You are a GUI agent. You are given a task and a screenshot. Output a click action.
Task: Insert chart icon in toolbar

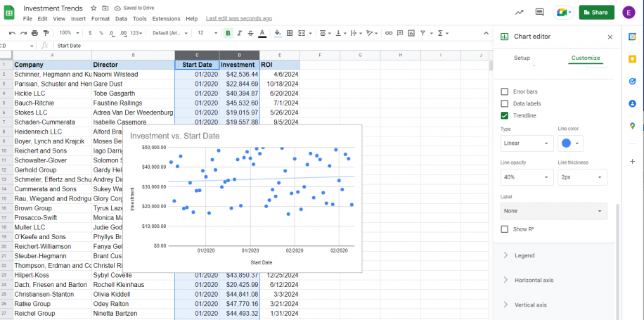[x=411, y=33]
